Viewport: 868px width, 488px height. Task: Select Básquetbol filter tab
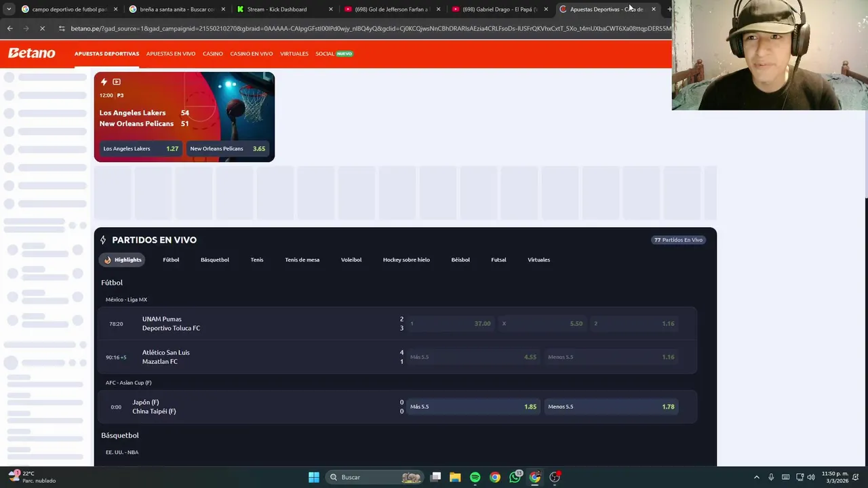[215, 260]
